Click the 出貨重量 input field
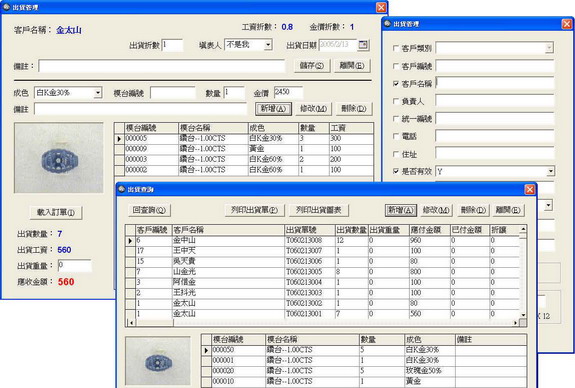This screenshot has height=388, width=575. (74, 266)
